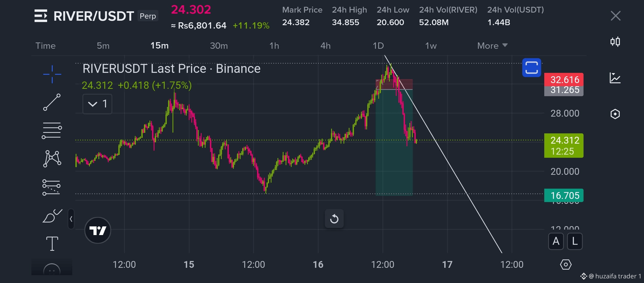Open the RIVER/USDT pair selector menu
644x283 pixels.
84,16
